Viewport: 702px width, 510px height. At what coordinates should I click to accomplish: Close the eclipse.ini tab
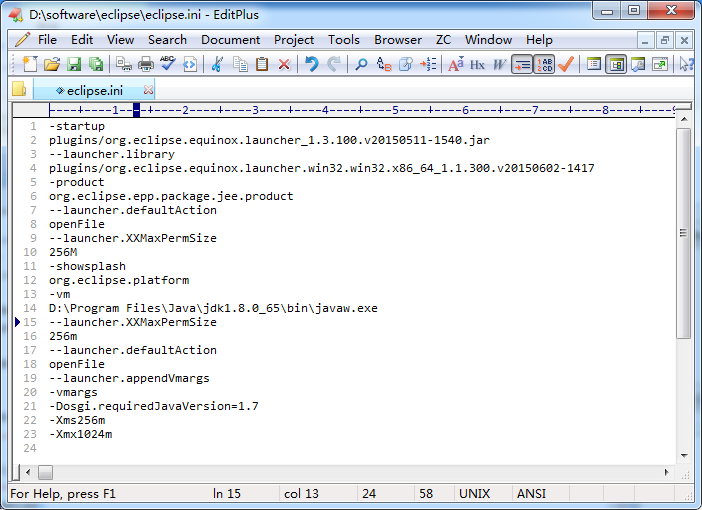[x=149, y=90]
